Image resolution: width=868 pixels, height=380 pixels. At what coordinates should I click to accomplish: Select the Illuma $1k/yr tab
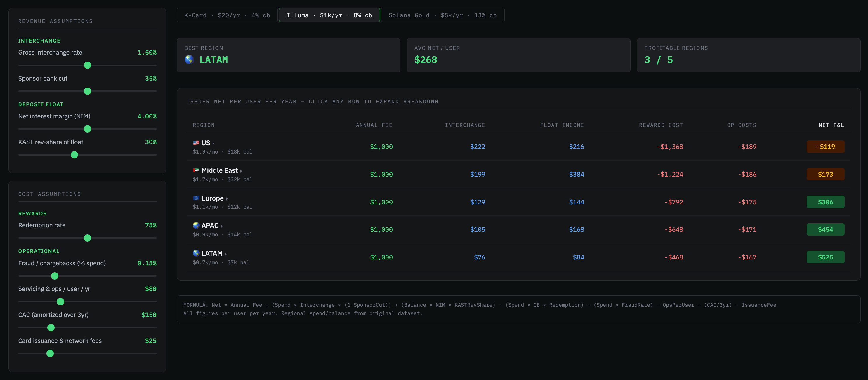point(329,15)
